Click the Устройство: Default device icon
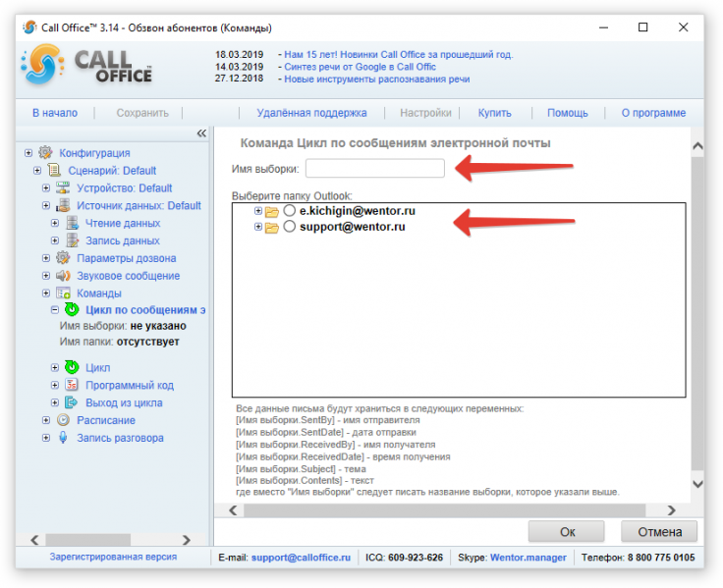Viewport: 723px width, 588px height. (63, 188)
